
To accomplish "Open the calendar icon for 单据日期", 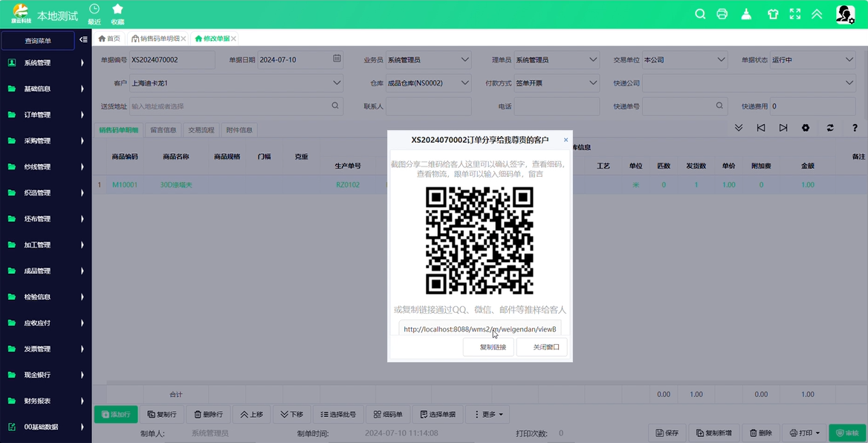I will click(x=337, y=59).
